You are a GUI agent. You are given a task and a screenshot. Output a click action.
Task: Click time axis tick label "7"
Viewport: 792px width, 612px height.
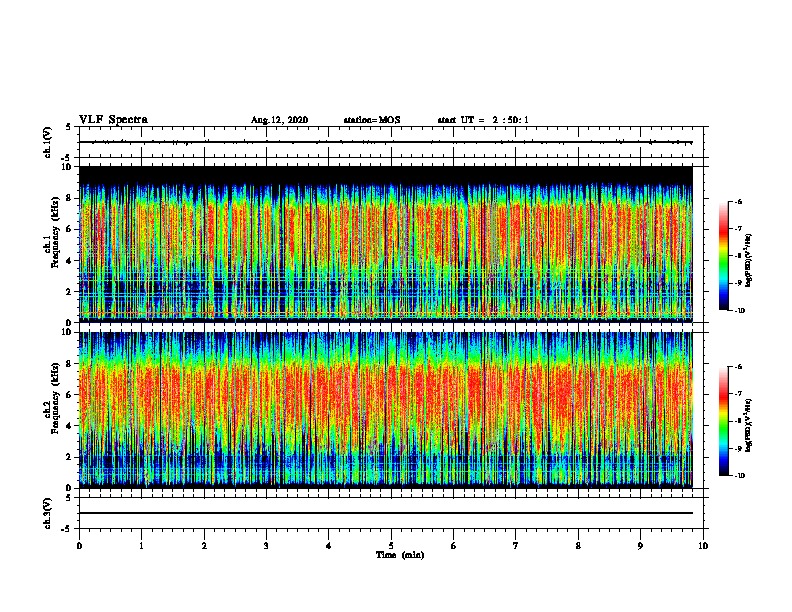click(x=516, y=546)
